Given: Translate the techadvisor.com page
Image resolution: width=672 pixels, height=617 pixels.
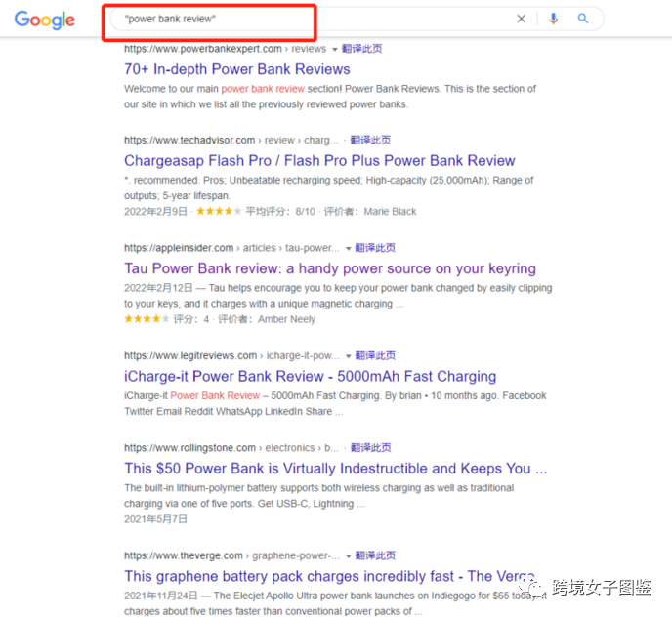Looking at the screenshot, I should (x=370, y=141).
